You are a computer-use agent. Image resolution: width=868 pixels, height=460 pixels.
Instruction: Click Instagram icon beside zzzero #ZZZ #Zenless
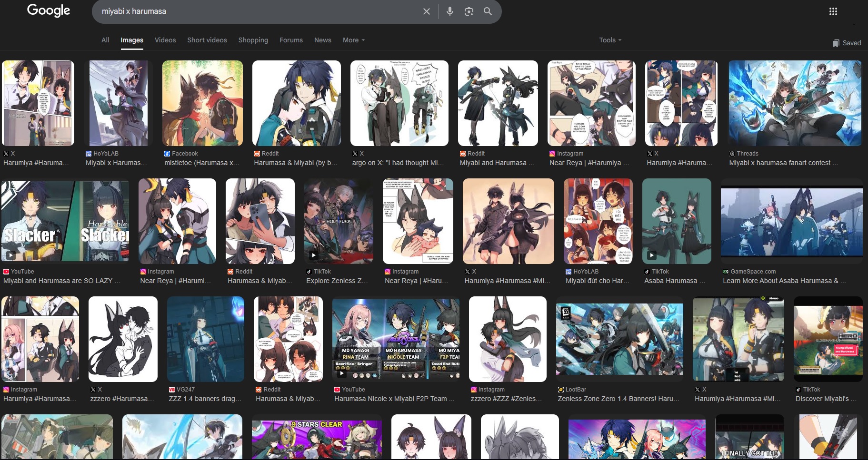tap(474, 390)
